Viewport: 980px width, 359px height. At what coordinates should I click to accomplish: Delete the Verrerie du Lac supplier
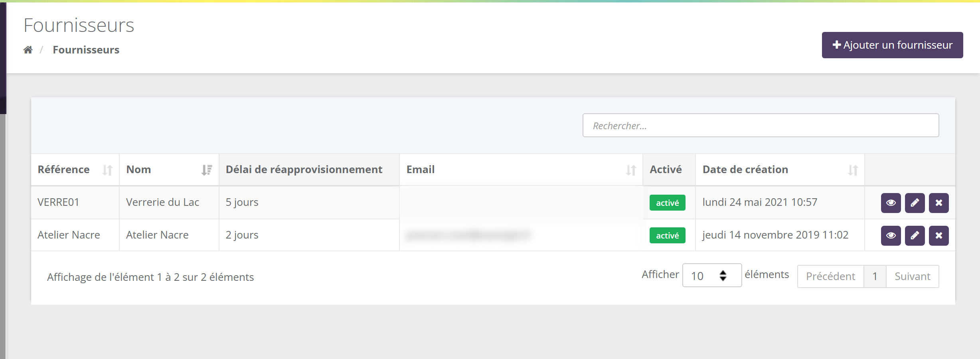click(x=939, y=203)
